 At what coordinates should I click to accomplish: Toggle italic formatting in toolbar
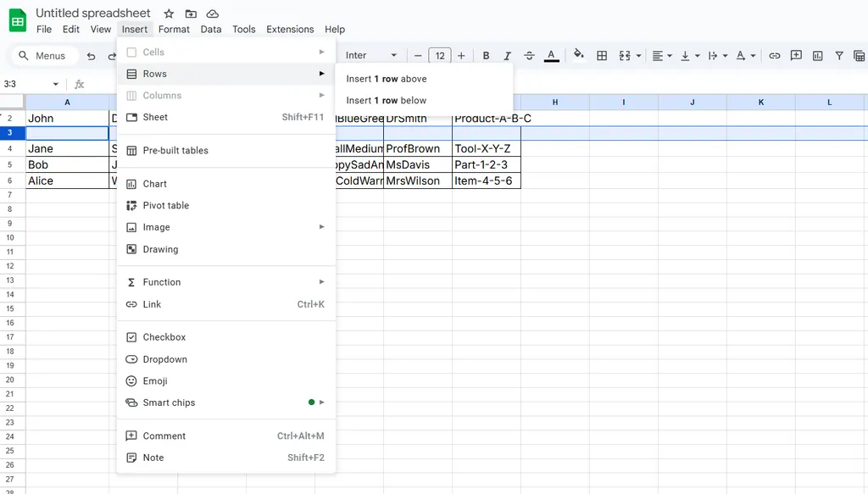(x=508, y=56)
